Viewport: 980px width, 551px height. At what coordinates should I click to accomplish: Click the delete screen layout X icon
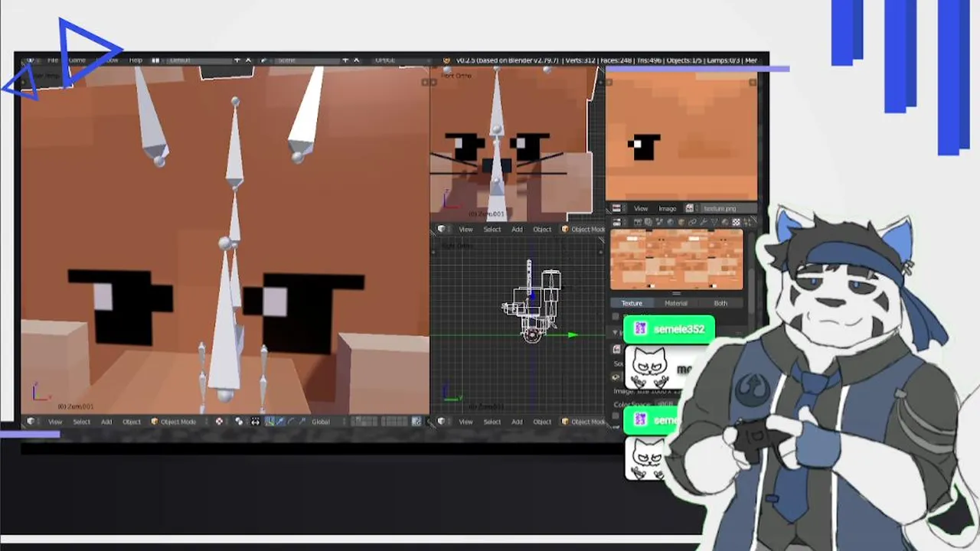pyautogui.click(x=248, y=60)
